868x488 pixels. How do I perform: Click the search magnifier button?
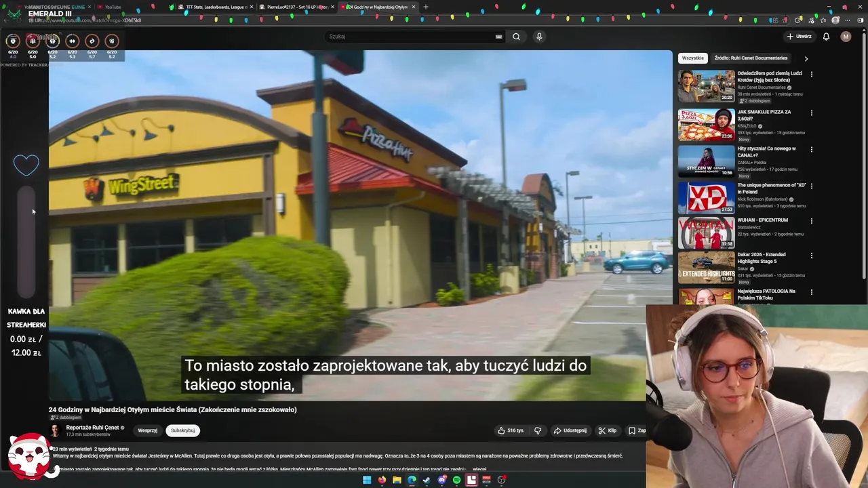516,37
